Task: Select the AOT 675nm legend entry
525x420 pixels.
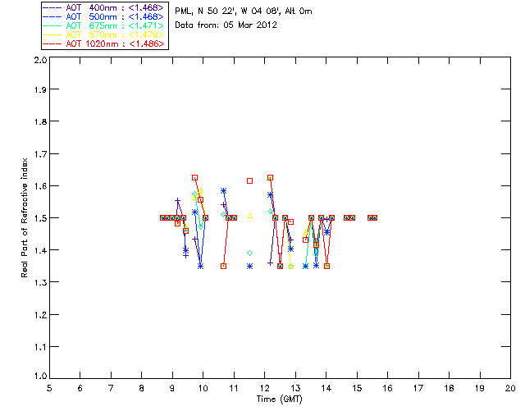Action: click(x=104, y=25)
